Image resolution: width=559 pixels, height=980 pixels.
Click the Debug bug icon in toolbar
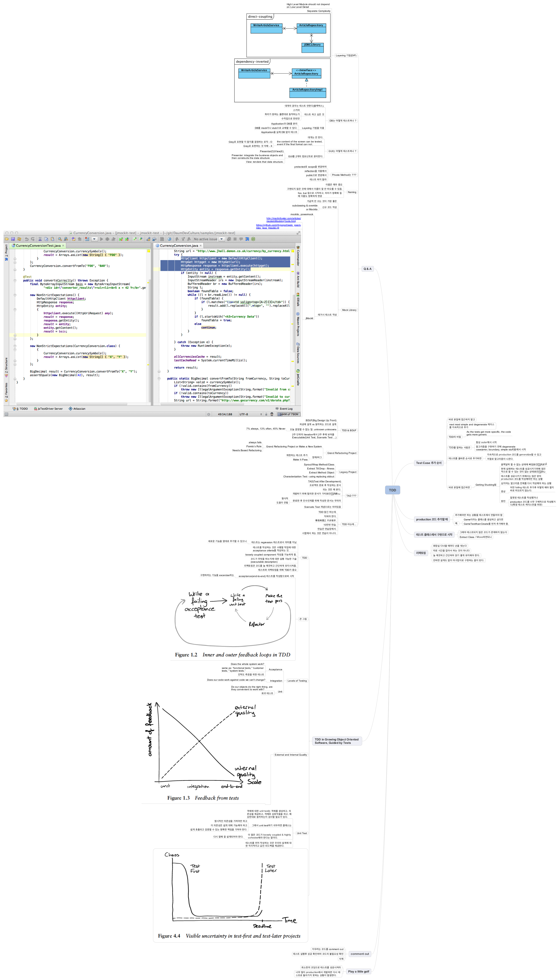coord(108,239)
